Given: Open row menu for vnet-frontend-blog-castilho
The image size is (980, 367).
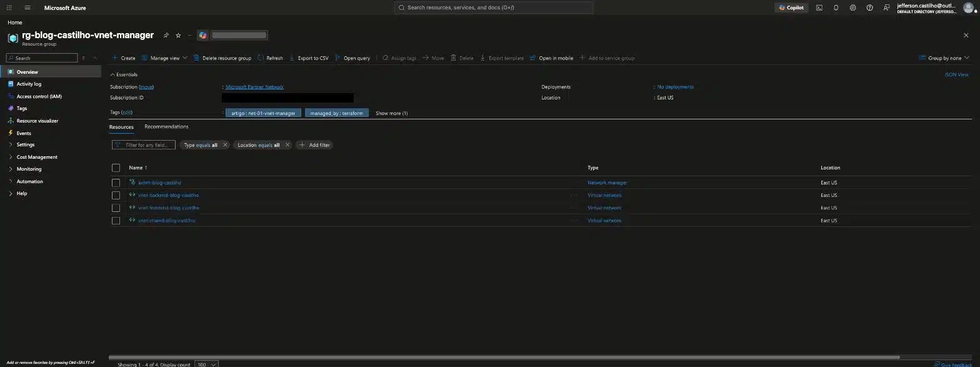Looking at the screenshot, I should [574, 208].
